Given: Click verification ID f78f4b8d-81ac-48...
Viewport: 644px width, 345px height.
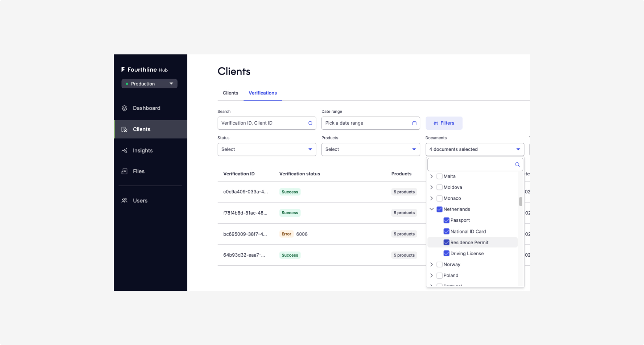Looking at the screenshot, I should pyautogui.click(x=245, y=213).
